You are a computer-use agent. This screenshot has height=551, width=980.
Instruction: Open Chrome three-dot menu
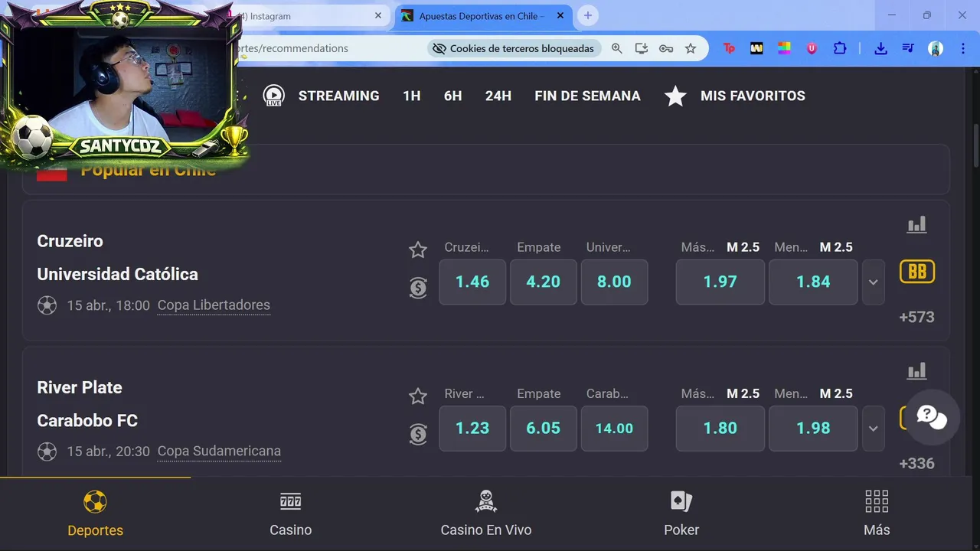962,48
